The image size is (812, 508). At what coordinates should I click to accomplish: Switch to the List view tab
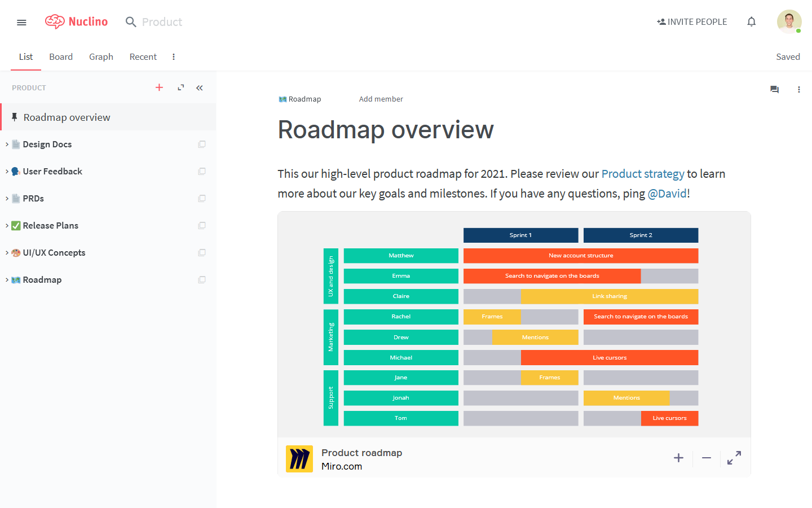point(26,56)
